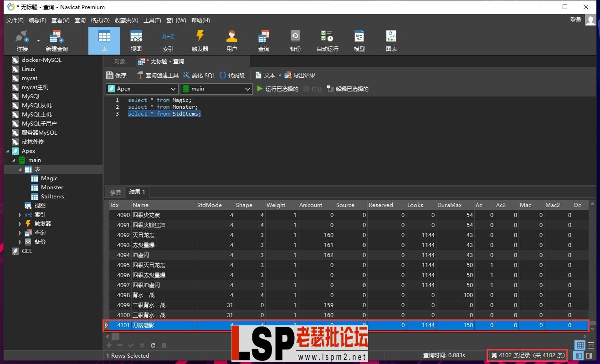Screen dimensions: 600x364
Task: Toggle the side panel icon at bottom right
Action: pos(589,355)
